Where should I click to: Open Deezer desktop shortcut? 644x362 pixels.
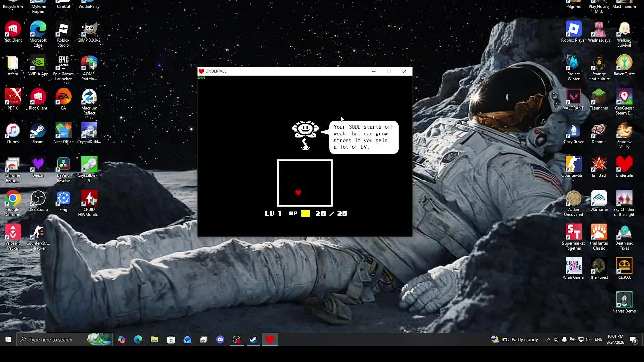tap(38, 167)
